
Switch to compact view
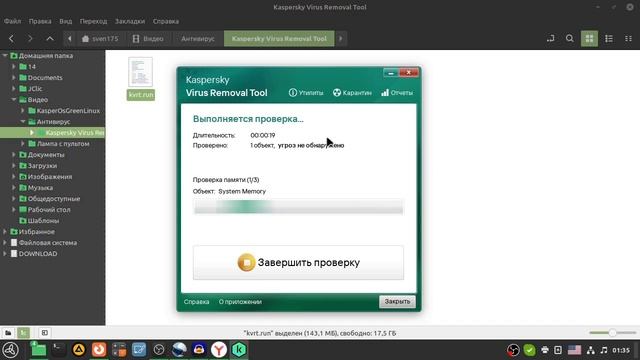629,39
